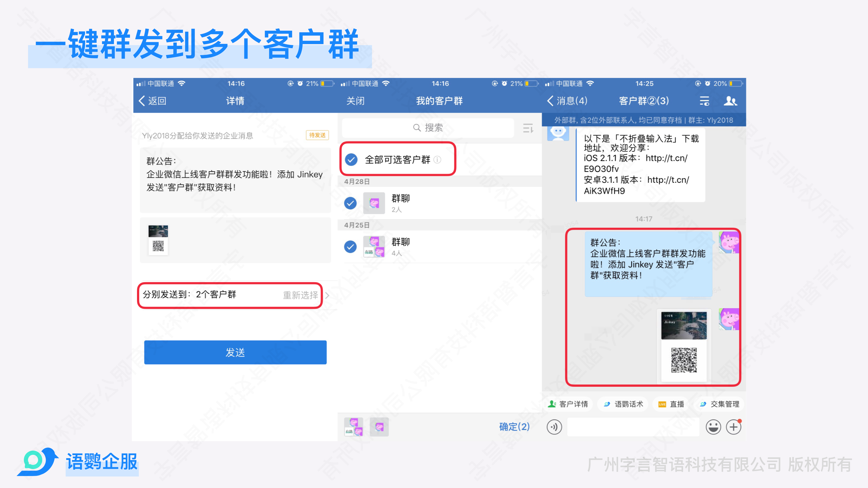This screenshot has height=488, width=868.
Task: Open the chat list menu icon
Action: 704,101
